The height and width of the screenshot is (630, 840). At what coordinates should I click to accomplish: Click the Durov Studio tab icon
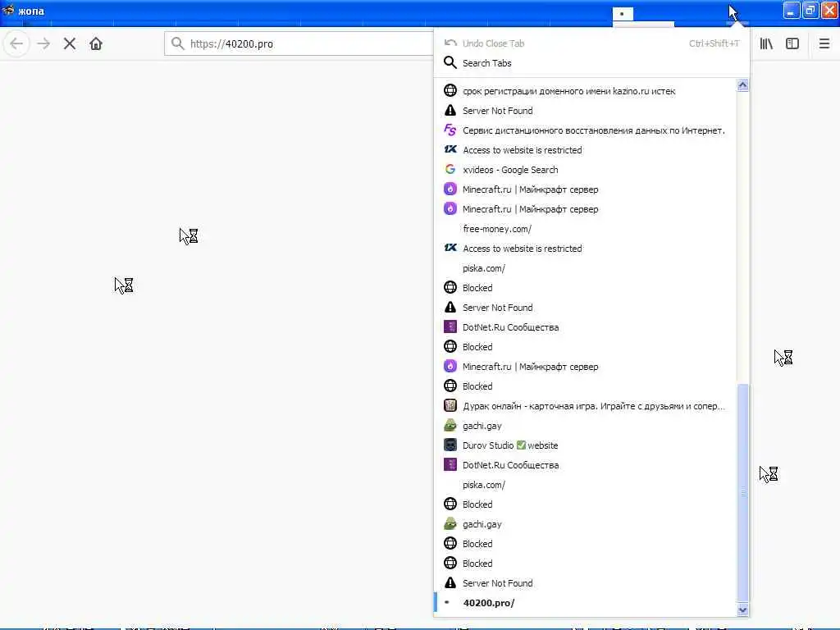450,445
